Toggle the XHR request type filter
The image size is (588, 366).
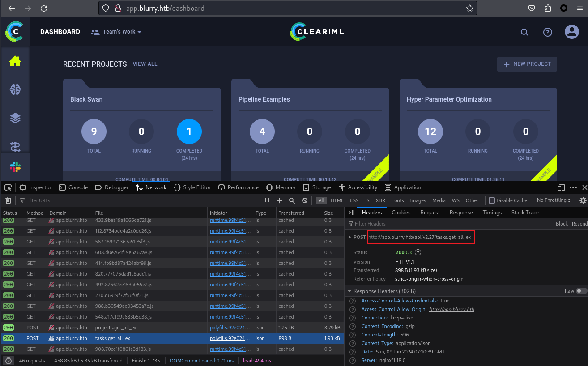pos(380,200)
